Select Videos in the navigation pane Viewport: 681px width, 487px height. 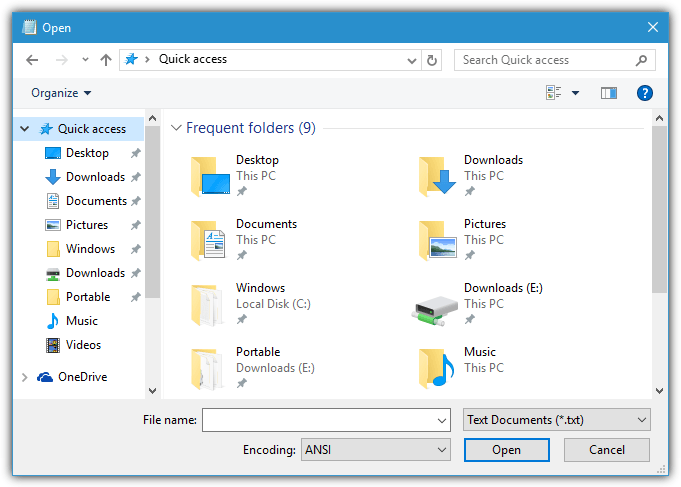83,345
